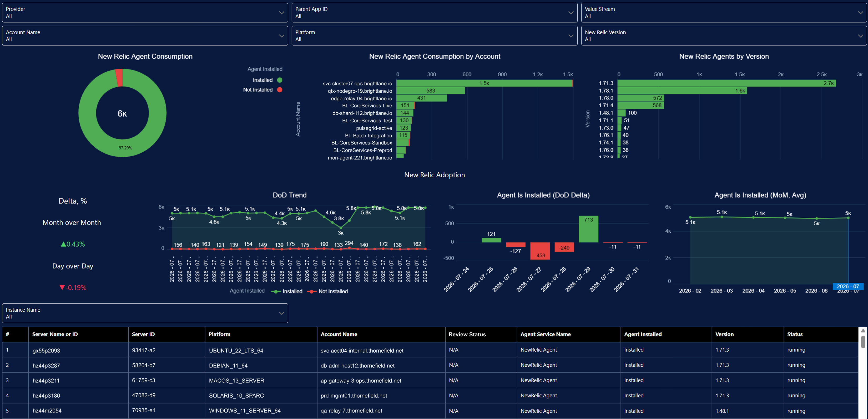Toggle Installed legend in donut chart
868x419 pixels.
[267, 80]
